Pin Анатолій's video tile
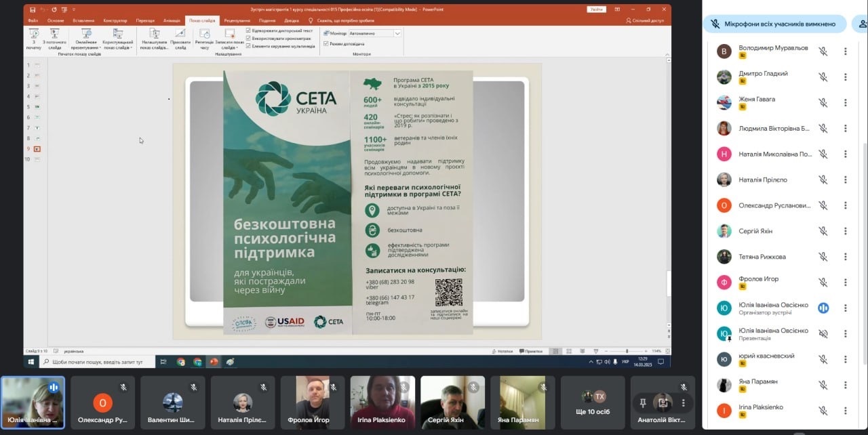 643,402
